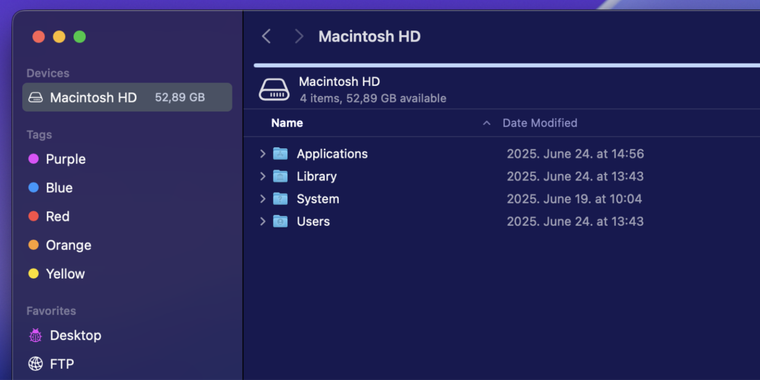Select the Applications row name

pyautogui.click(x=332, y=154)
